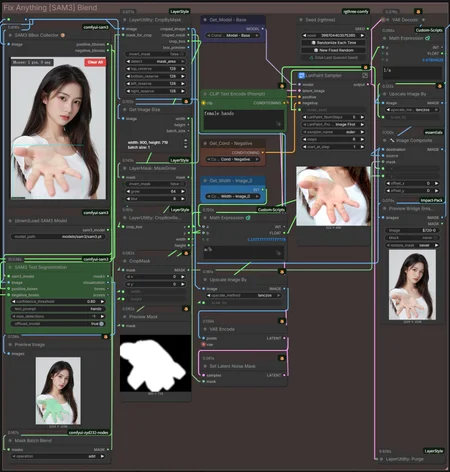The image size is (450, 472).
Task: Open the restore_mask never dropdown in Preview Bridge
Action: point(412,245)
